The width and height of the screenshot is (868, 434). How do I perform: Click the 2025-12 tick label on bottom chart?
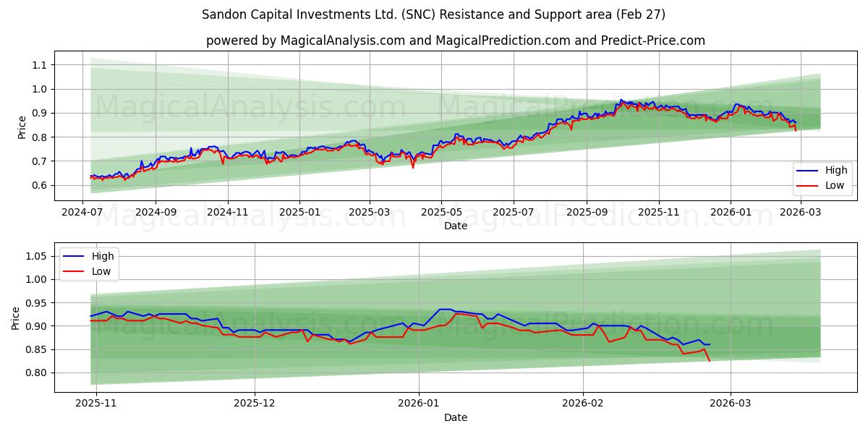(255, 404)
